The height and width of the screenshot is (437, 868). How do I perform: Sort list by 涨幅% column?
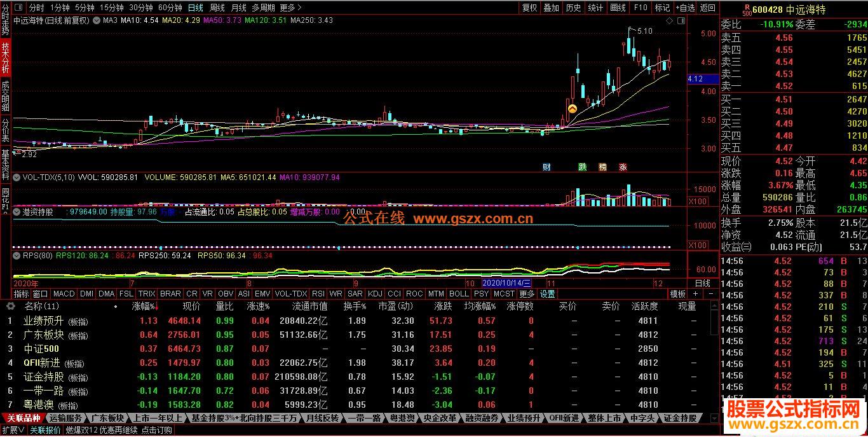pyautogui.click(x=144, y=307)
